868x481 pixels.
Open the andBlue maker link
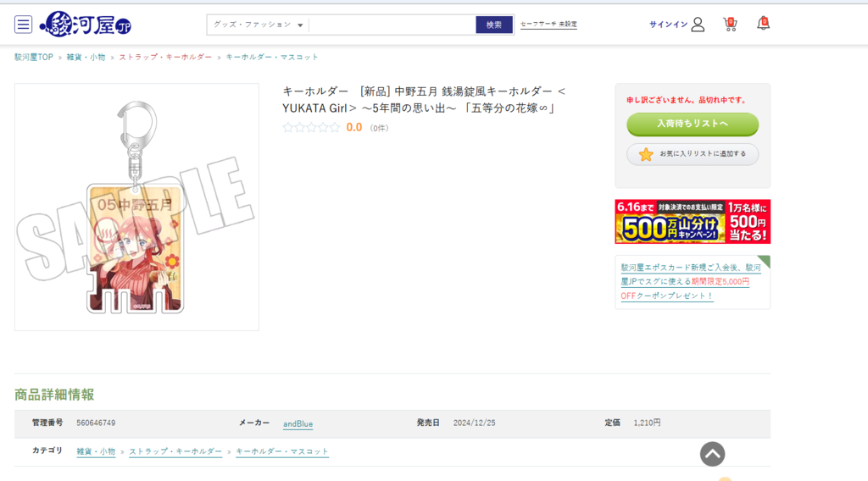298,424
